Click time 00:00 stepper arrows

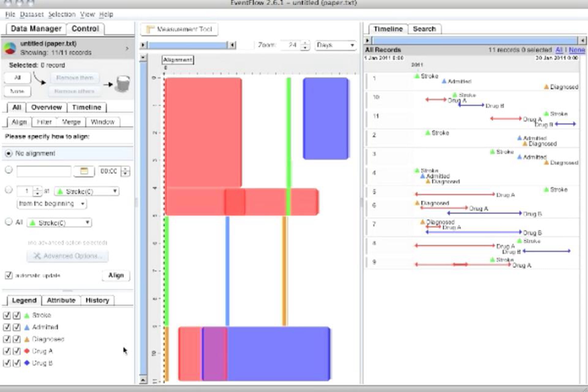[x=125, y=171]
